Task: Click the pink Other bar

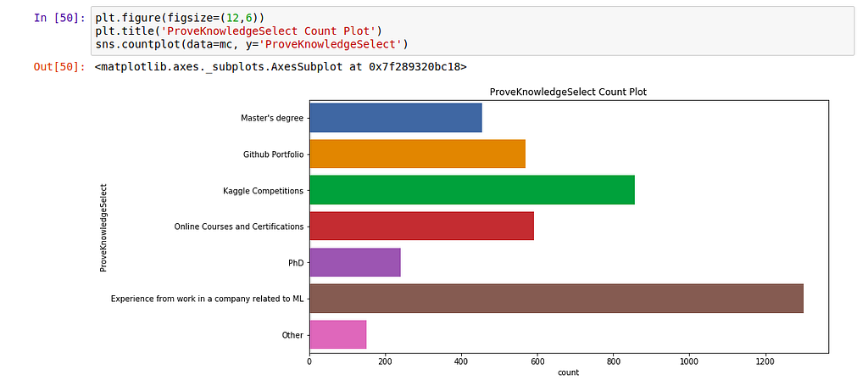Action: 337,334
